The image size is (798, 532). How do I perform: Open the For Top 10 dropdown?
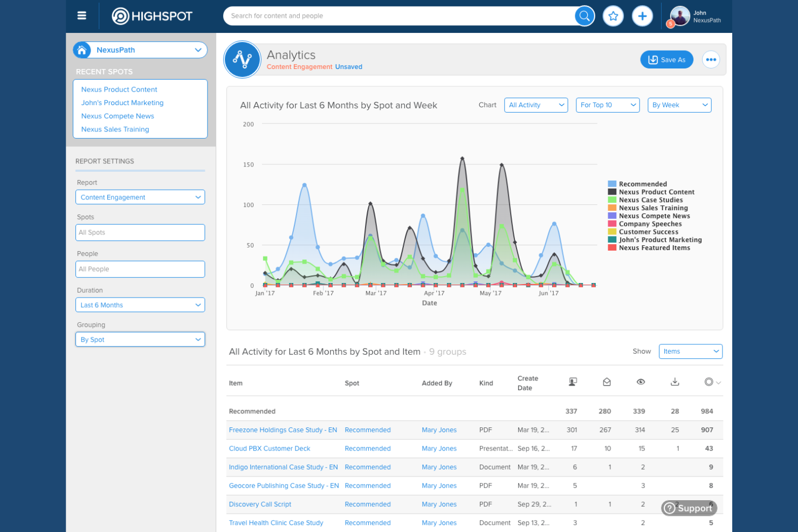pyautogui.click(x=608, y=105)
